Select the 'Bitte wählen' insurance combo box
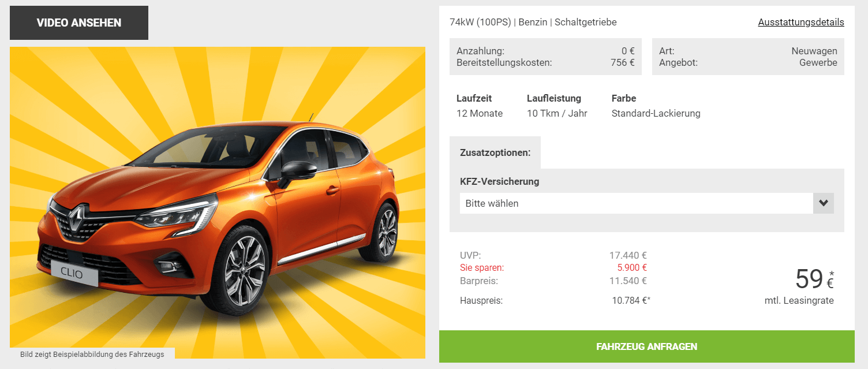The height and width of the screenshot is (369, 868). (x=647, y=203)
